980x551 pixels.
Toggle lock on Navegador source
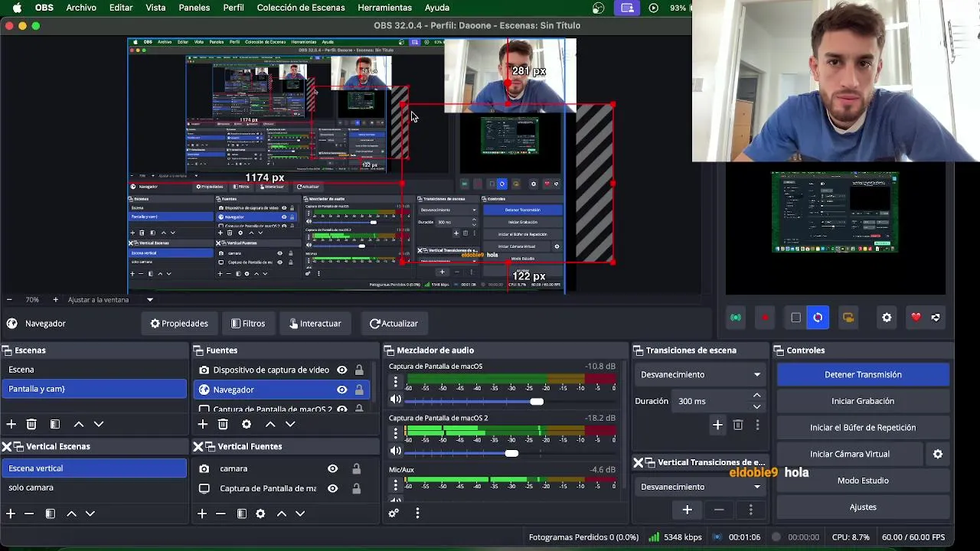click(x=359, y=390)
